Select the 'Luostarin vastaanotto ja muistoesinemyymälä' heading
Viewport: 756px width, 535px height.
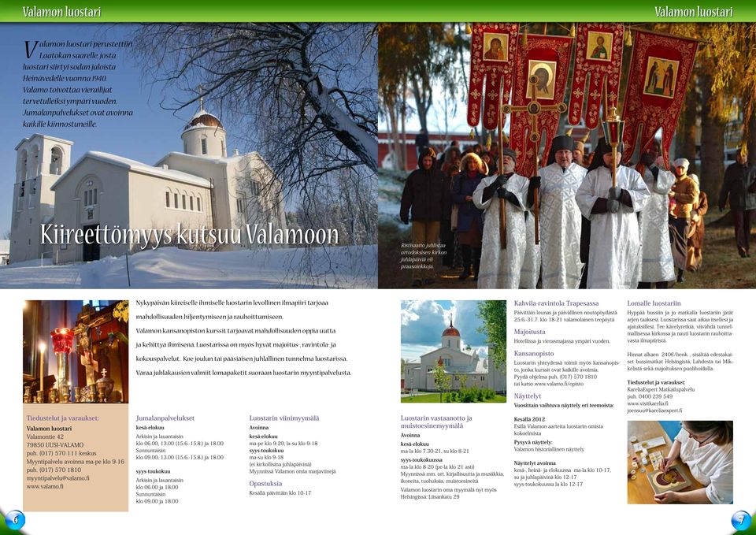[436, 422]
